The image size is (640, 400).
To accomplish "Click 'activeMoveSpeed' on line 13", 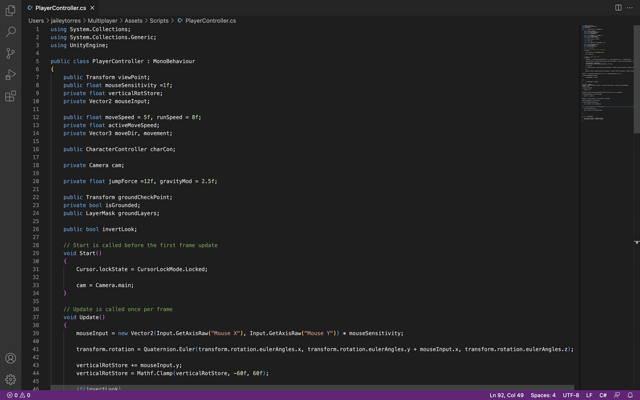I will click(x=132, y=125).
